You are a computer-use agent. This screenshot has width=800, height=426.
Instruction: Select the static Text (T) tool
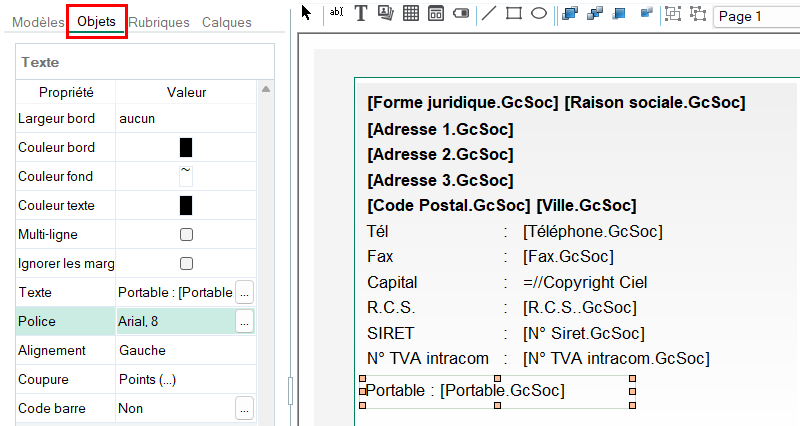click(361, 13)
